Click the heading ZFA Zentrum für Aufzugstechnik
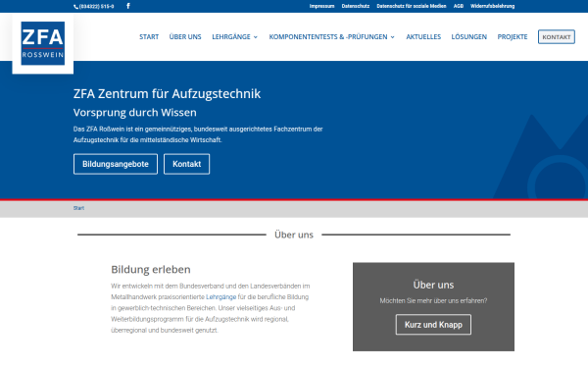Image resolution: width=588 pixels, height=368 pixels. (167, 93)
